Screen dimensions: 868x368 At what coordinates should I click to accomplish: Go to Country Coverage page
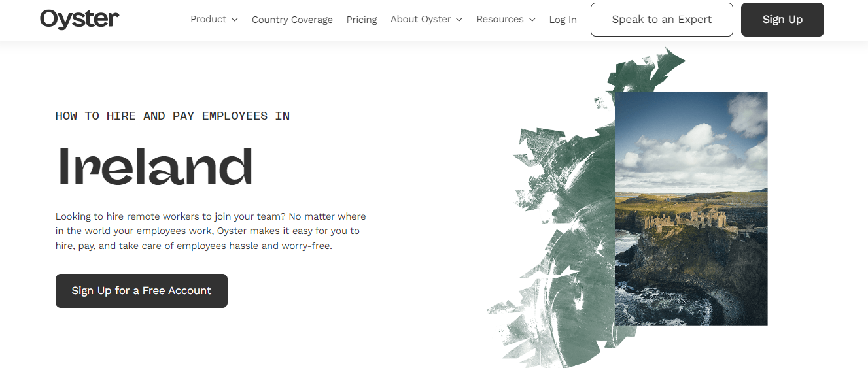(292, 20)
